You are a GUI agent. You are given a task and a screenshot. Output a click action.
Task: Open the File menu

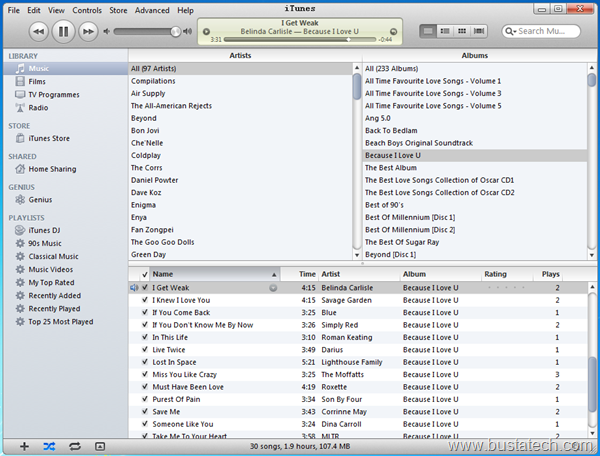click(13, 10)
